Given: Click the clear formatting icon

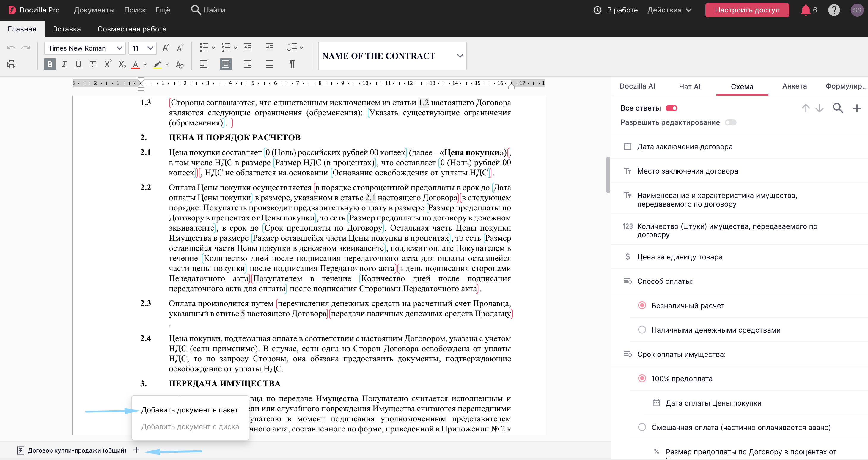Looking at the screenshot, I should 180,64.
